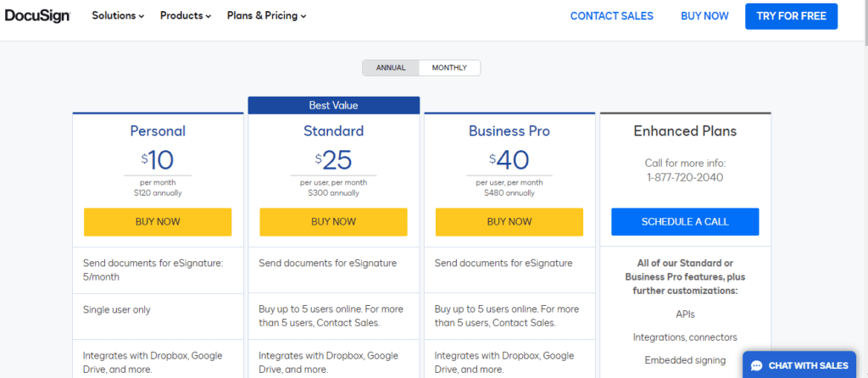The width and height of the screenshot is (868, 378).
Task: Click 'Single user only' feature text
Action: tap(117, 310)
